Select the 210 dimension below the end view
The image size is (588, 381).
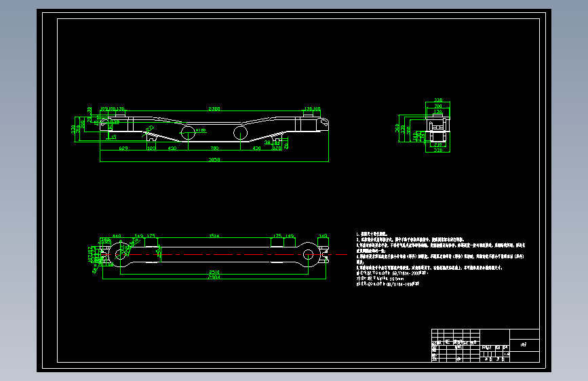click(437, 144)
